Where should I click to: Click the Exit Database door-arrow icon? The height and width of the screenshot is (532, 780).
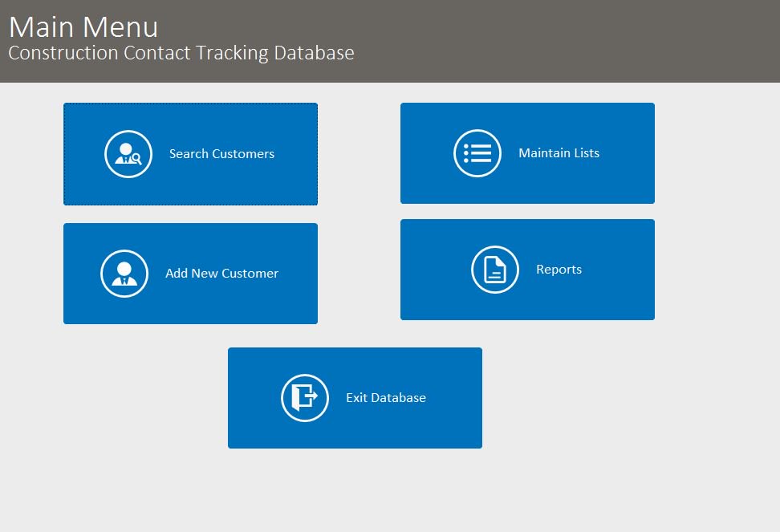click(304, 397)
